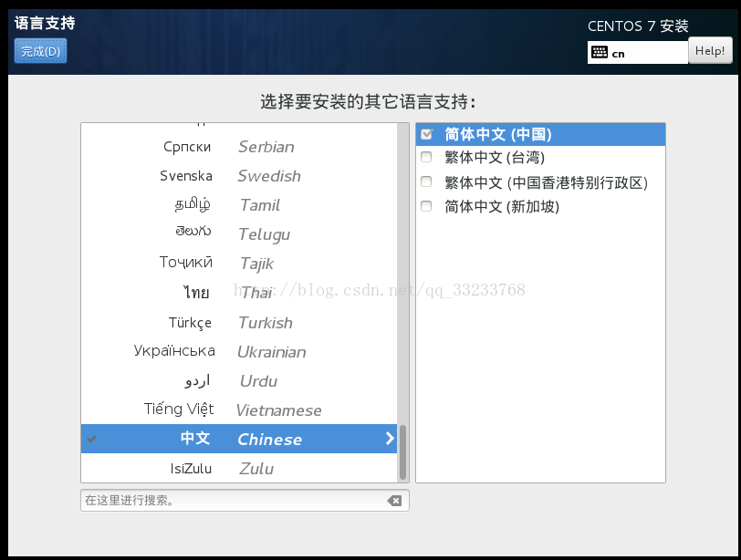Check 简体中文 (新加坡) checkbox
Image resolution: width=741 pixels, height=560 pixels.
pos(426,206)
